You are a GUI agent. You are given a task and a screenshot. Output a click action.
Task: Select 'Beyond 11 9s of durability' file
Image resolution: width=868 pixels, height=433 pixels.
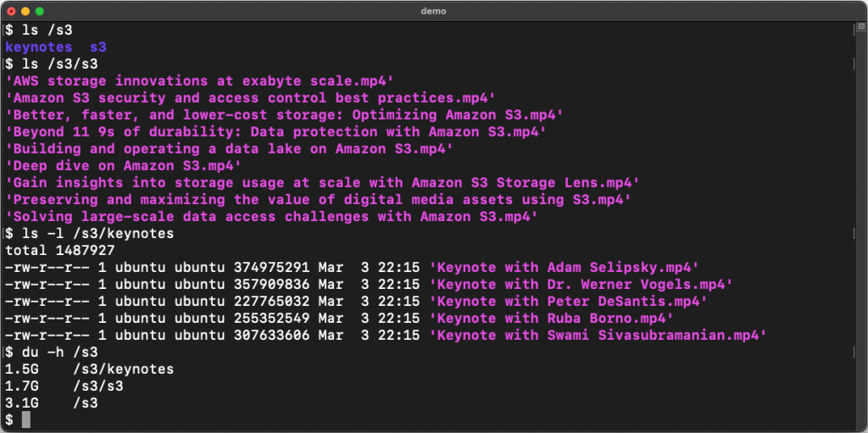tap(276, 132)
